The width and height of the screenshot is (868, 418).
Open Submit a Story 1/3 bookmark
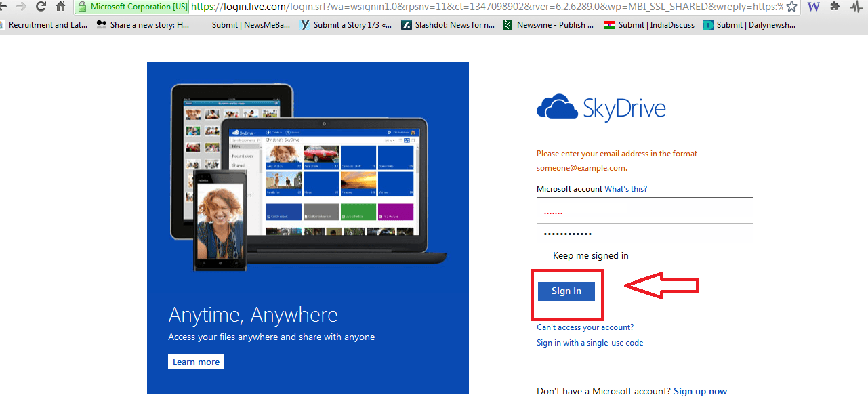coord(346,25)
